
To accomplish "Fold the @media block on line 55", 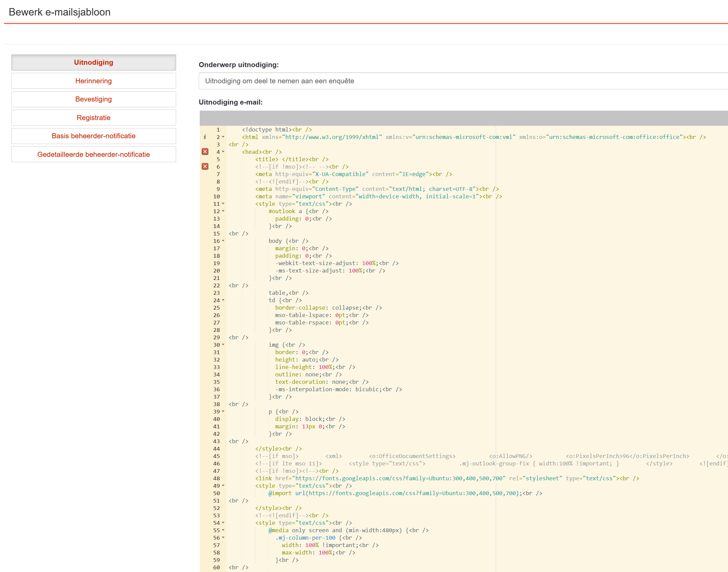I will coord(223,530).
